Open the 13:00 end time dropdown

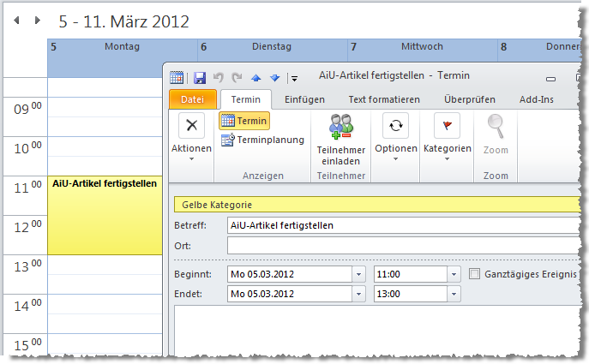point(454,294)
